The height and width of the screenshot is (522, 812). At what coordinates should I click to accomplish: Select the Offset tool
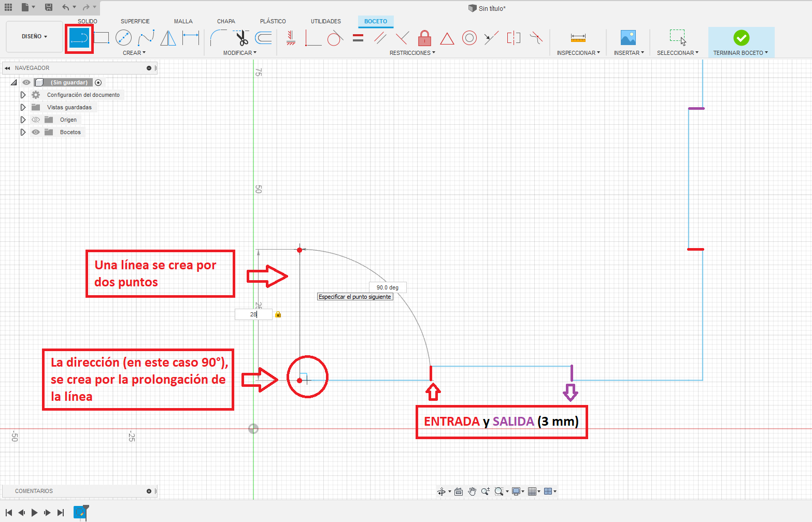[264, 38]
